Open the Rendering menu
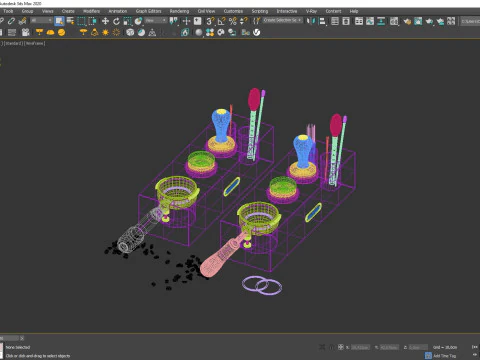Image resolution: width=480 pixels, height=360 pixels. pos(179,11)
